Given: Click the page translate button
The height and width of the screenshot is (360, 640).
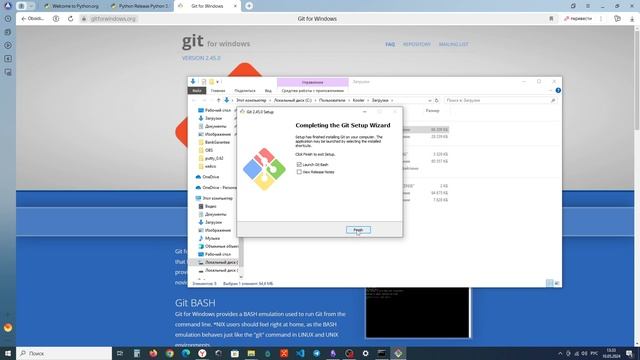Looking at the screenshot, I should [x=578, y=19].
